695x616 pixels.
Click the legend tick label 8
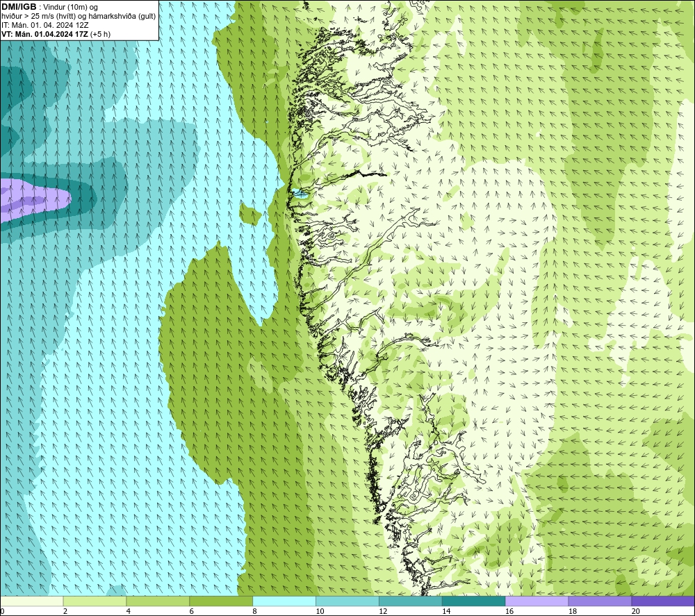coord(255,611)
